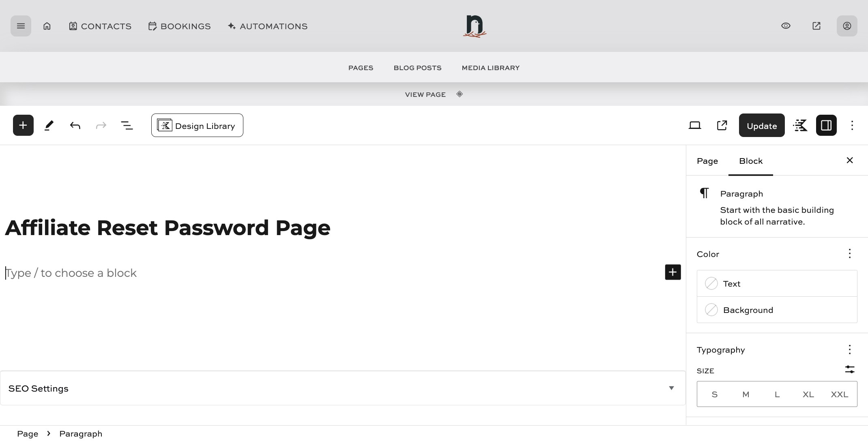Image resolution: width=868 pixels, height=441 pixels.
Task: Click the home icon in top navigation
Action: point(47,26)
